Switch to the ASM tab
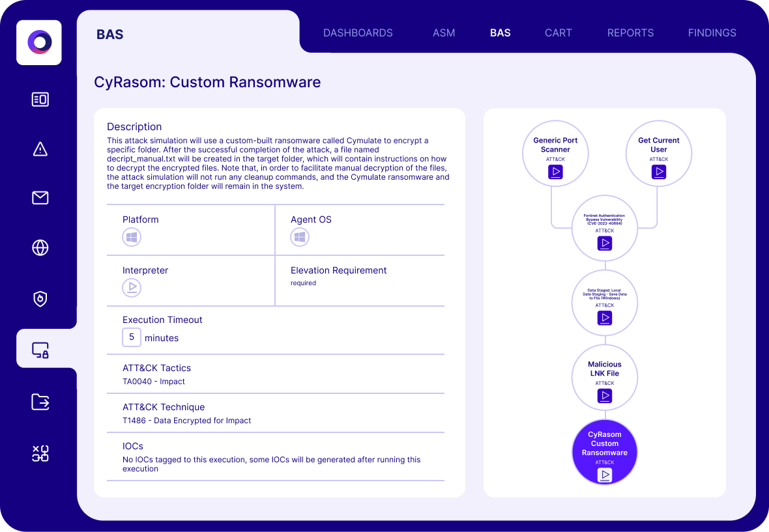The height and width of the screenshot is (532, 769). pos(444,33)
